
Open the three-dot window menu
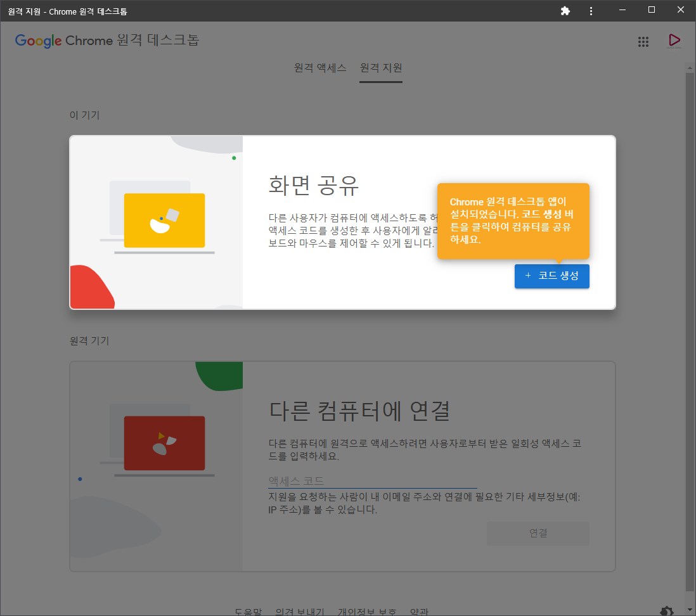point(591,11)
